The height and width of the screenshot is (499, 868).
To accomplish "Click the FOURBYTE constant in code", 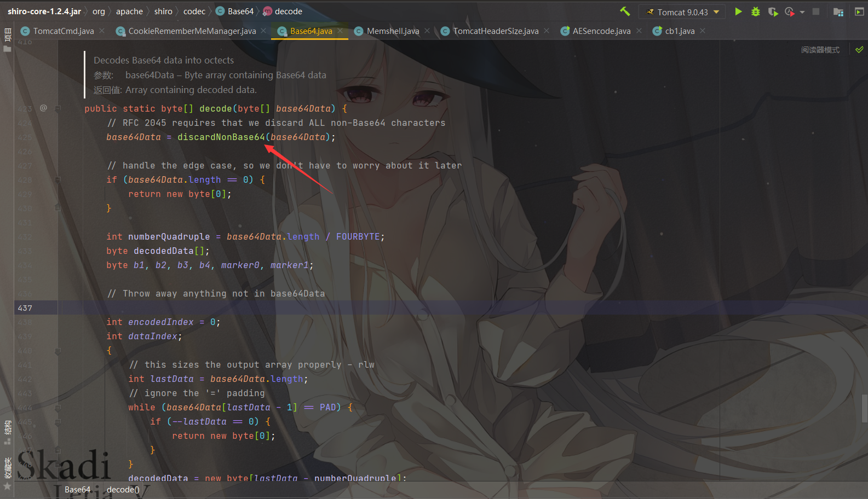I will coord(358,236).
